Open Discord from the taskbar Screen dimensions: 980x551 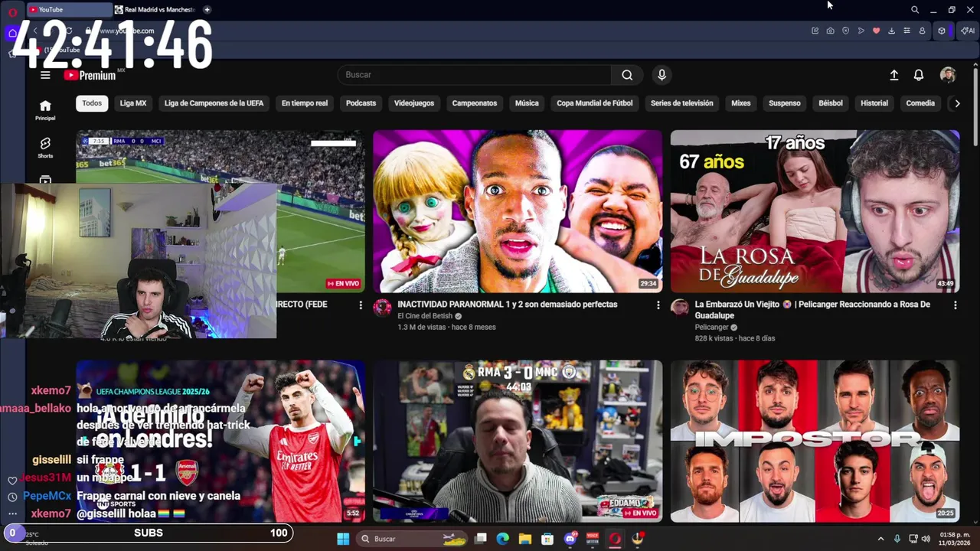coord(570,539)
